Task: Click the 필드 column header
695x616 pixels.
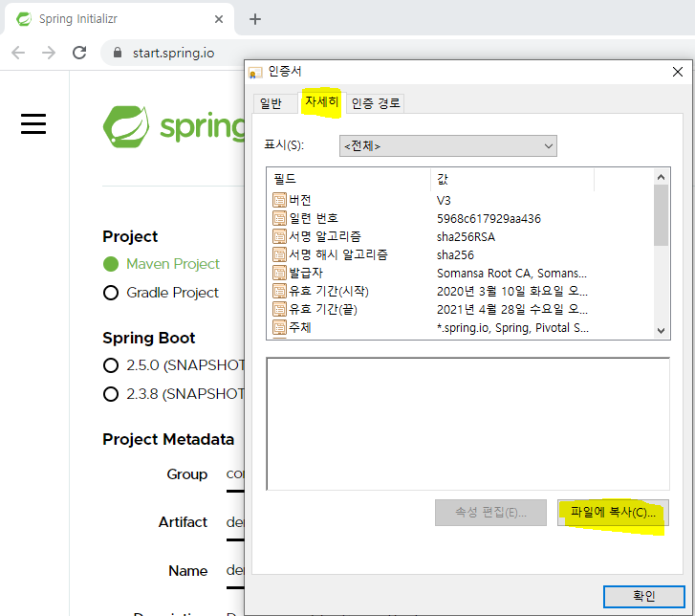Action: point(348,179)
